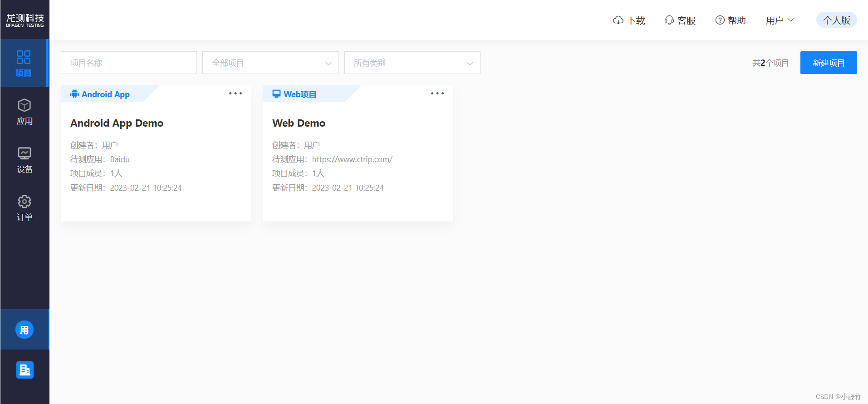
Task: Open the 帮助 help link
Action: click(731, 20)
